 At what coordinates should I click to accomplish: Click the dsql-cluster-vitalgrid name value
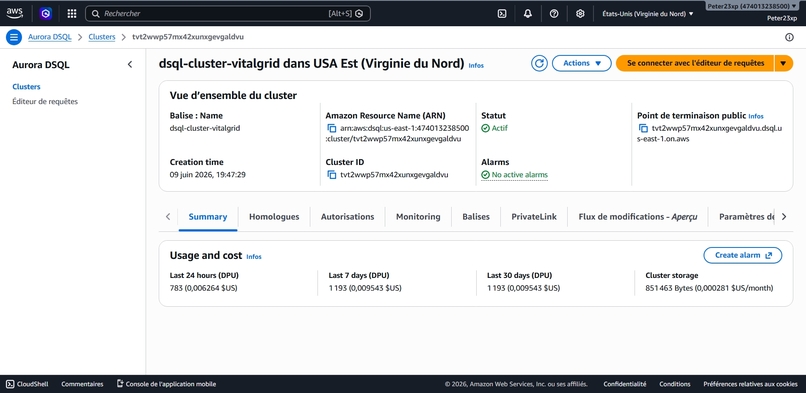(x=205, y=128)
